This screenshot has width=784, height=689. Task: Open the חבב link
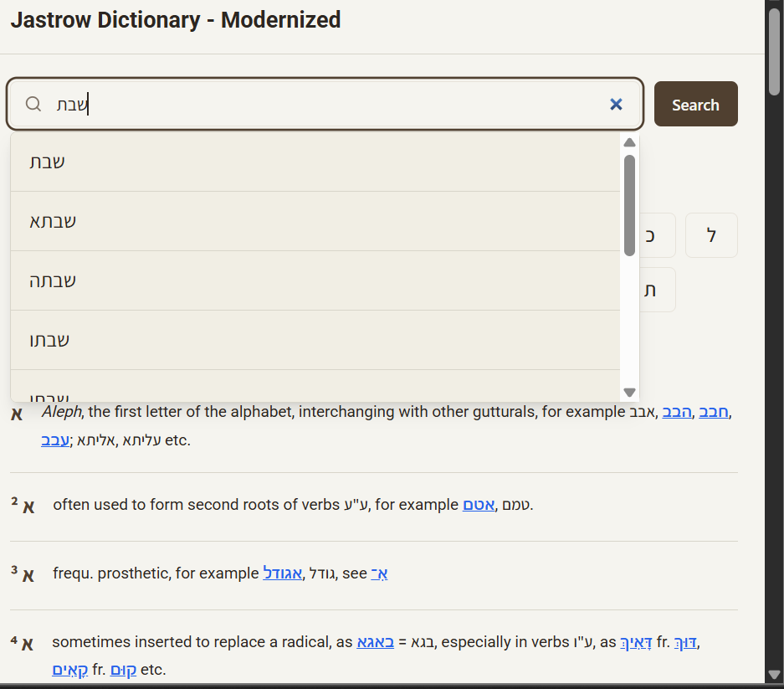click(714, 412)
